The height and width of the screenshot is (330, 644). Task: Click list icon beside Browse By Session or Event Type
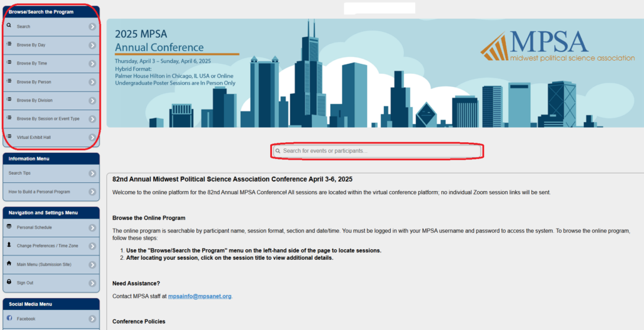(9, 118)
